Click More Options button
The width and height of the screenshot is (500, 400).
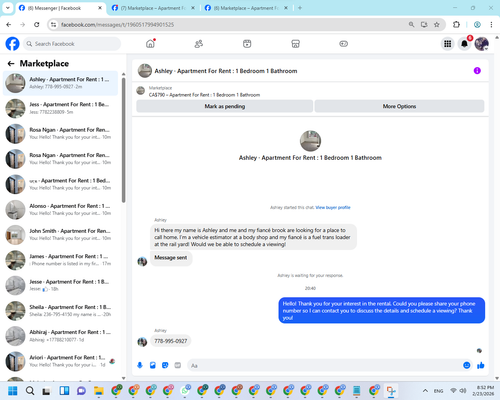click(x=399, y=106)
